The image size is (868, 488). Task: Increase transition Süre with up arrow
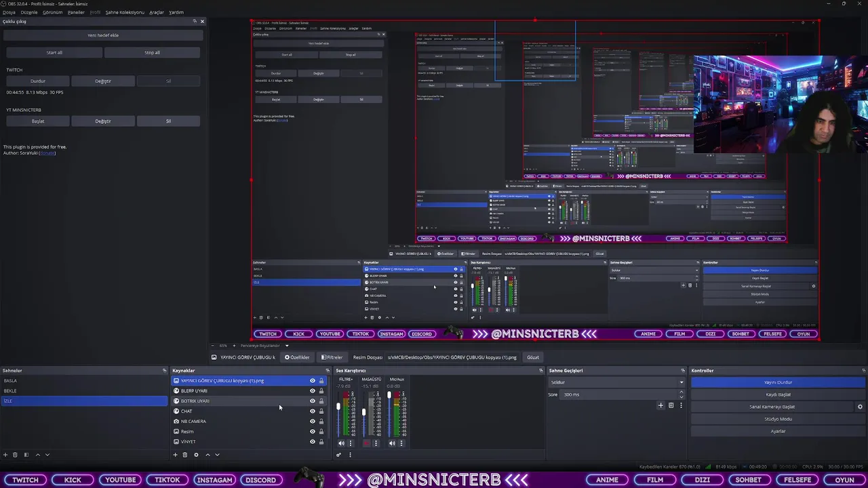coord(682,393)
